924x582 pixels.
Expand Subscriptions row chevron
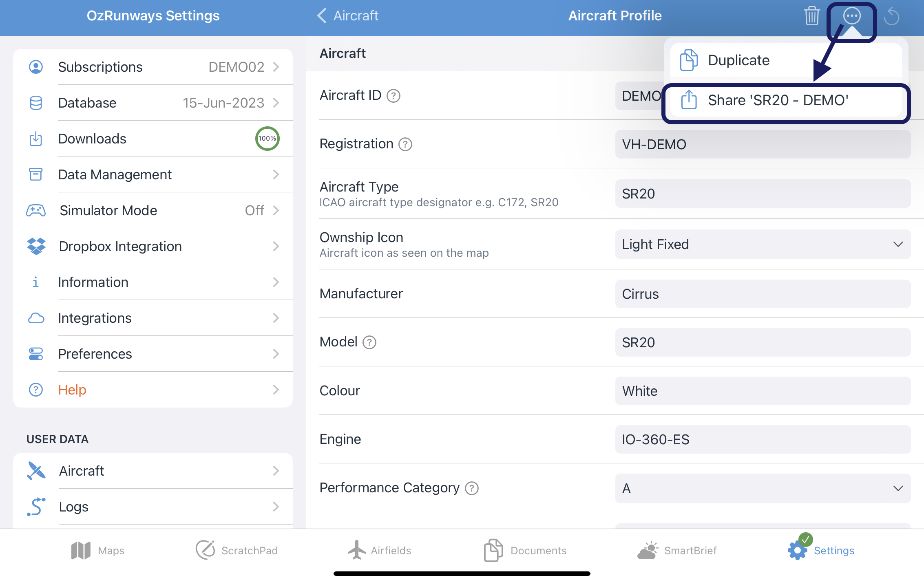pos(276,67)
